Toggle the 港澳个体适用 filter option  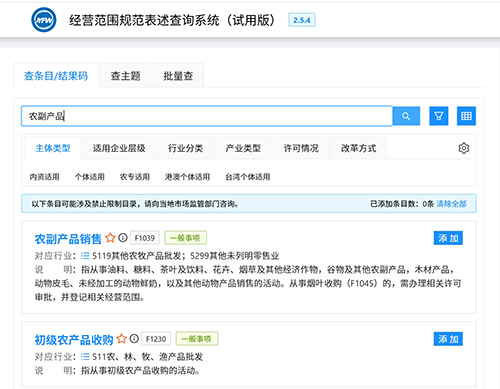[187, 177]
